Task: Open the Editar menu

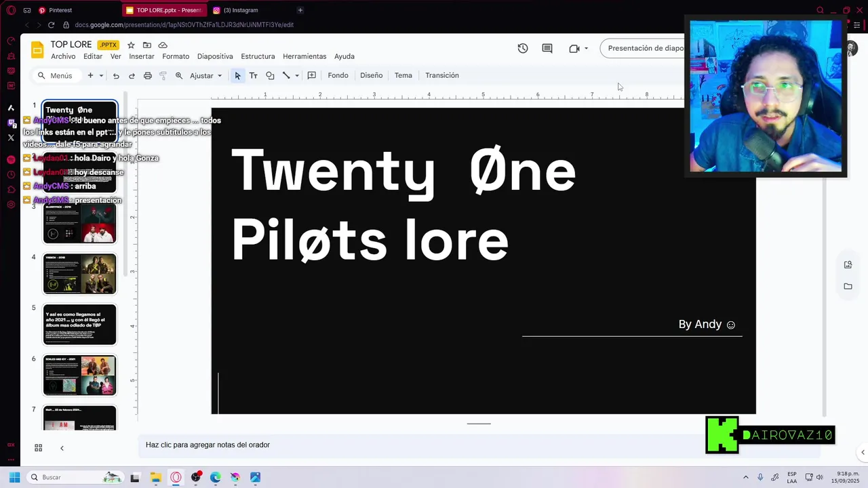Action: [x=93, y=56]
